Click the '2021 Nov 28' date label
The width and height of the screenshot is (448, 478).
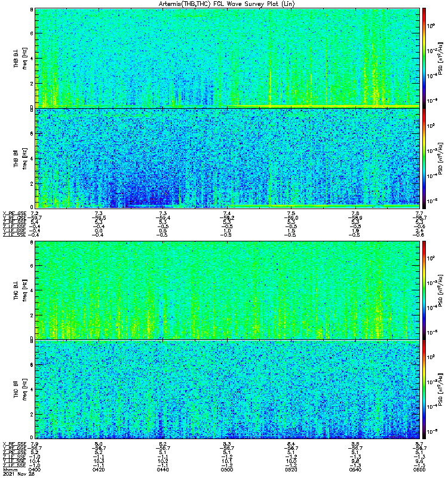[19, 474]
